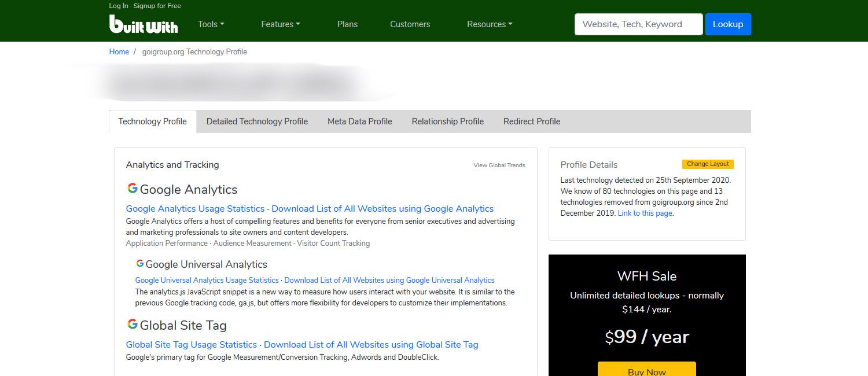Open the Customers page
Image resolution: width=868 pixels, height=376 pixels.
click(410, 24)
